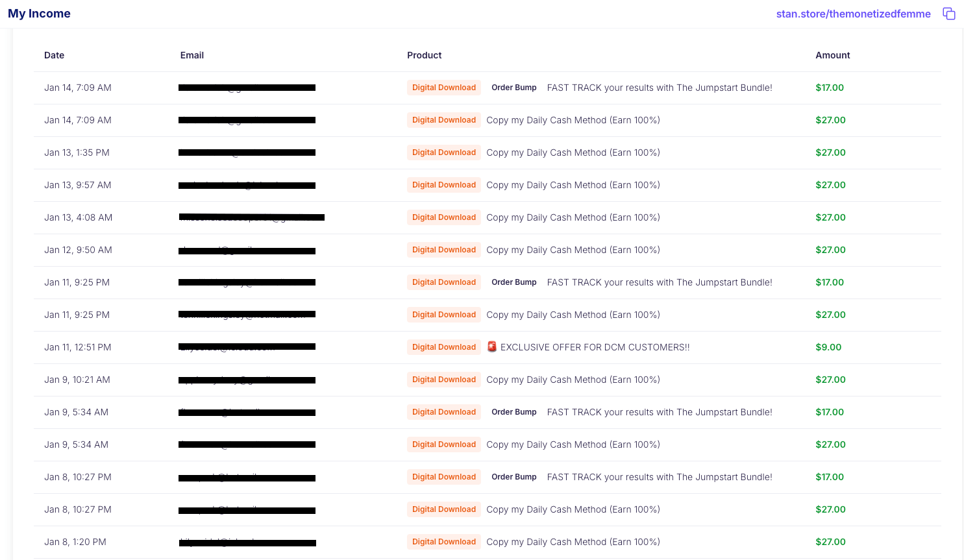Click the Digital Download tag for Jan 13, 9:57 AM
Viewport: 964px width, 560px height.
pos(444,185)
